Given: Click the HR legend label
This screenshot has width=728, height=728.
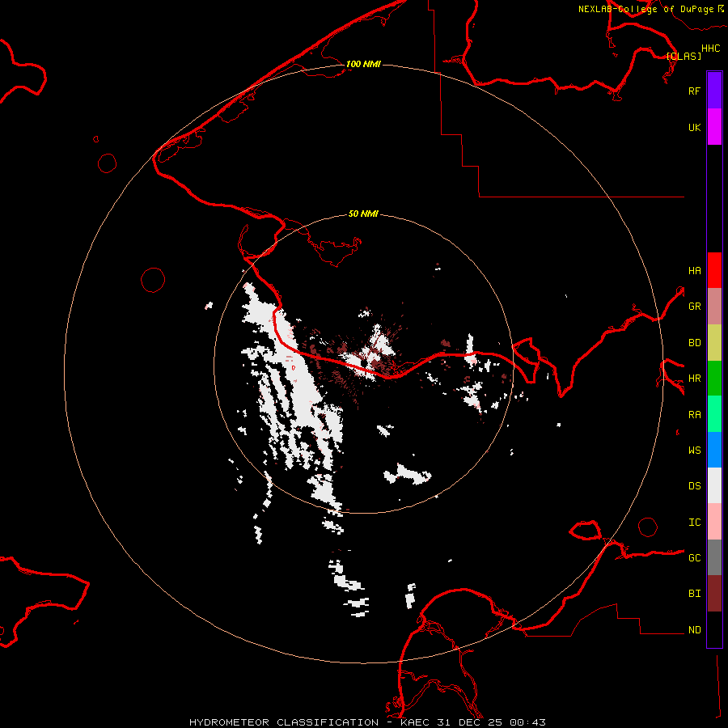Looking at the screenshot, I should 694,379.
